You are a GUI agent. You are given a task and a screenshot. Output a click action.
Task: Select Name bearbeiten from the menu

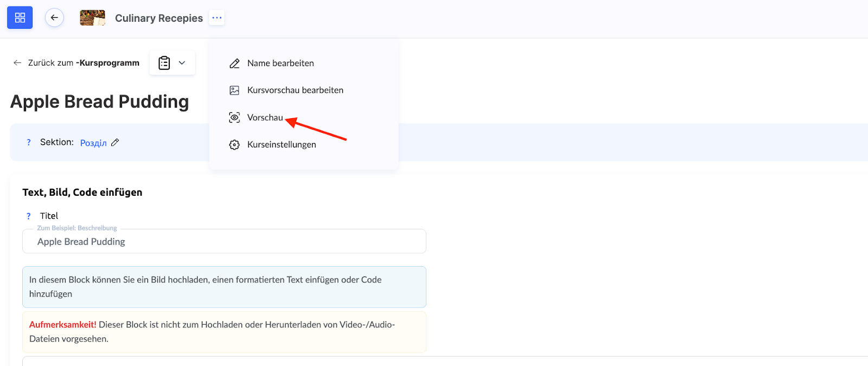pyautogui.click(x=280, y=63)
